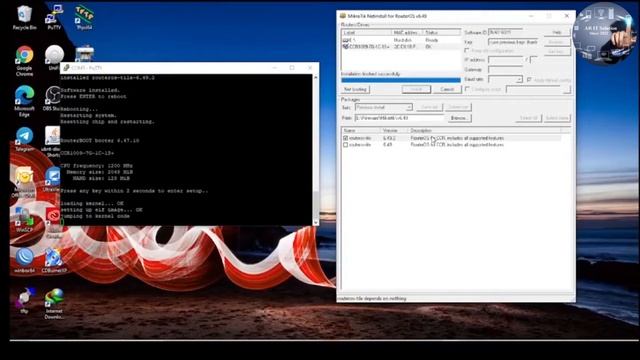Click the Browse button beside the Key field
The height and width of the screenshot is (360, 640).
point(557,42)
